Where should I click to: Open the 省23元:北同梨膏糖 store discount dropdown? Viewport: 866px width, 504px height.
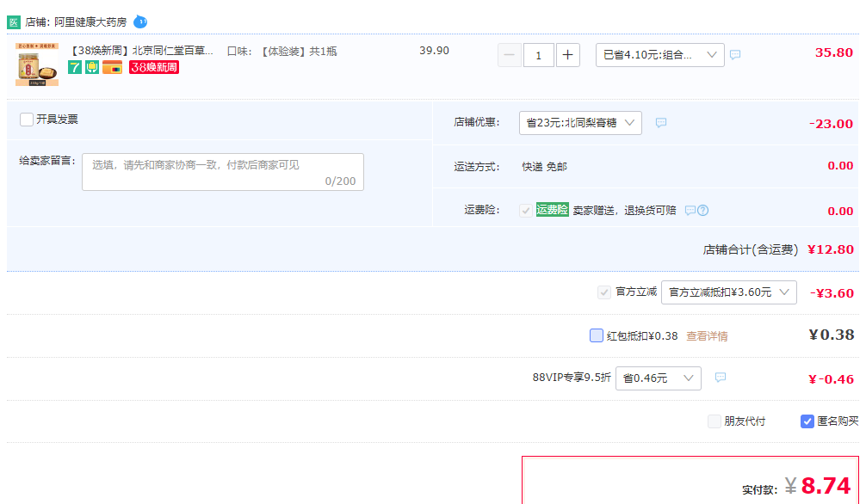pyautogui.click(x=580, y=122)
